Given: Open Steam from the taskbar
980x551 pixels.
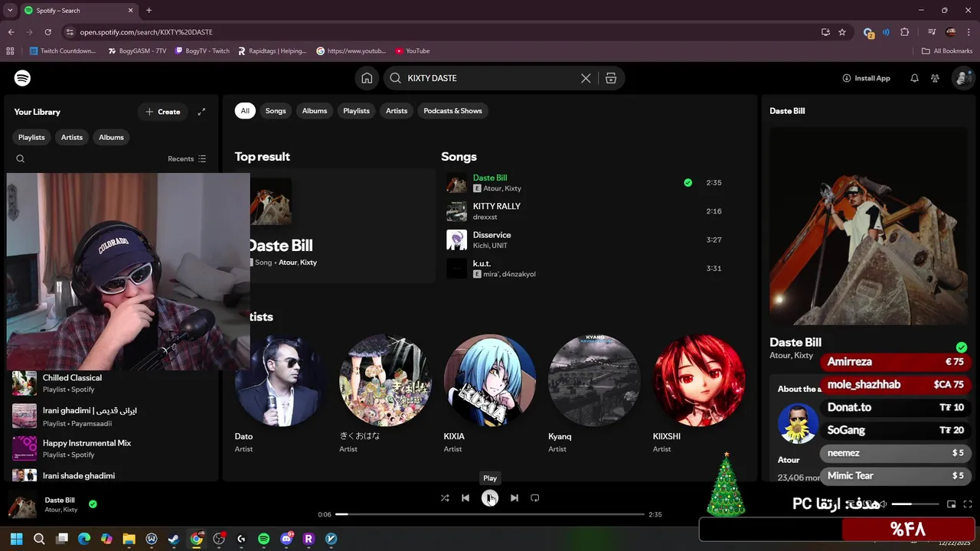Looking at the screenshot, I should click(174, 539).
